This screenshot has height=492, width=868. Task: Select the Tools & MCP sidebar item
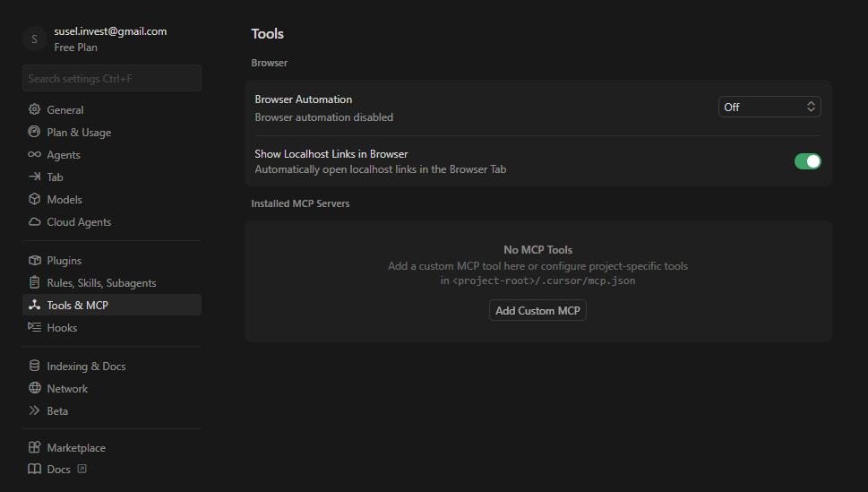click(x=77, y=305)
